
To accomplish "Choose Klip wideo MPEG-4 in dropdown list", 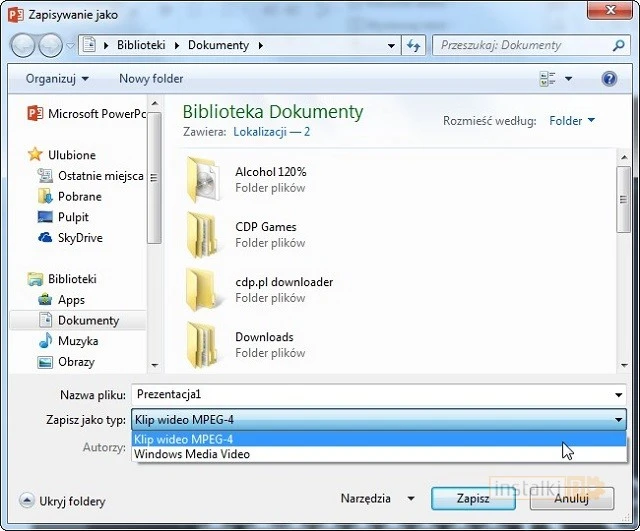I will click(379, 439).
